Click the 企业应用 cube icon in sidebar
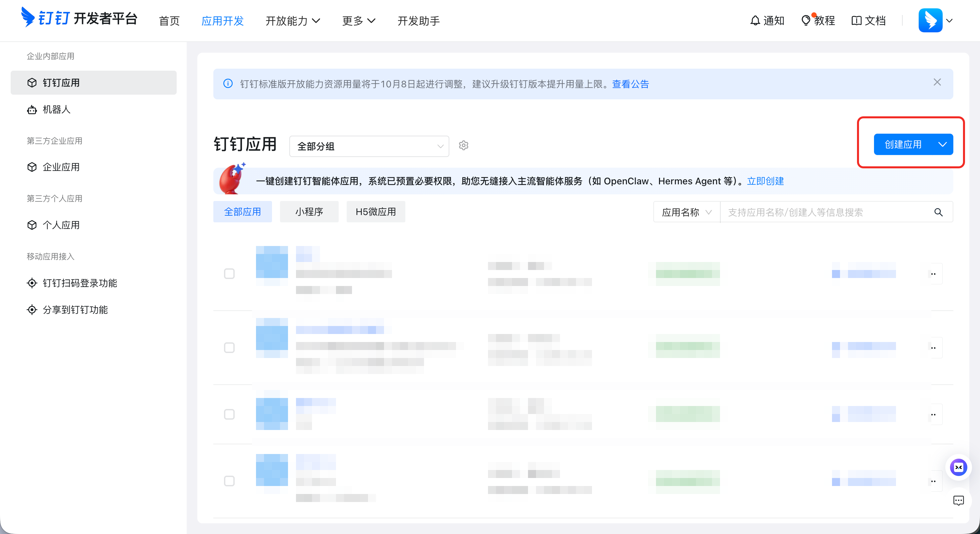 point(32,167)
